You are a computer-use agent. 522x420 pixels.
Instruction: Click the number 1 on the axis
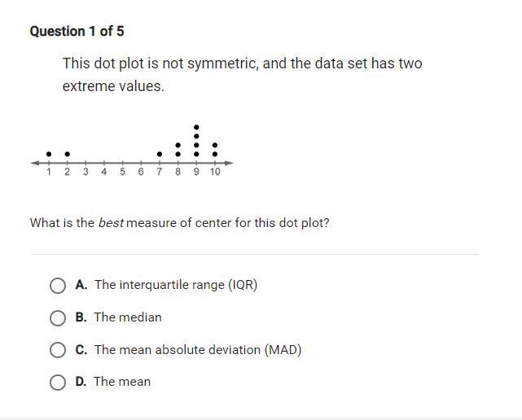tap(49, 172)
